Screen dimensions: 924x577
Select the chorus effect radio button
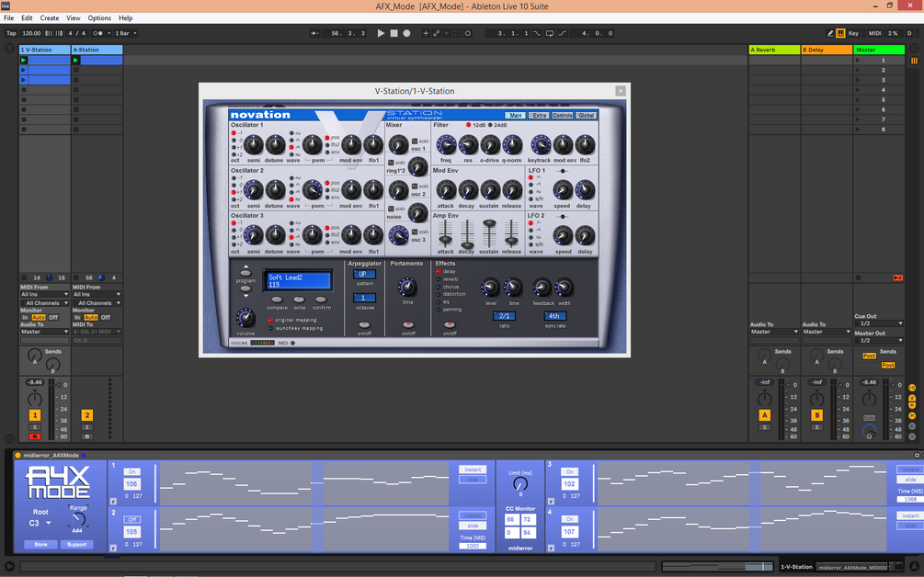point(439,287)
